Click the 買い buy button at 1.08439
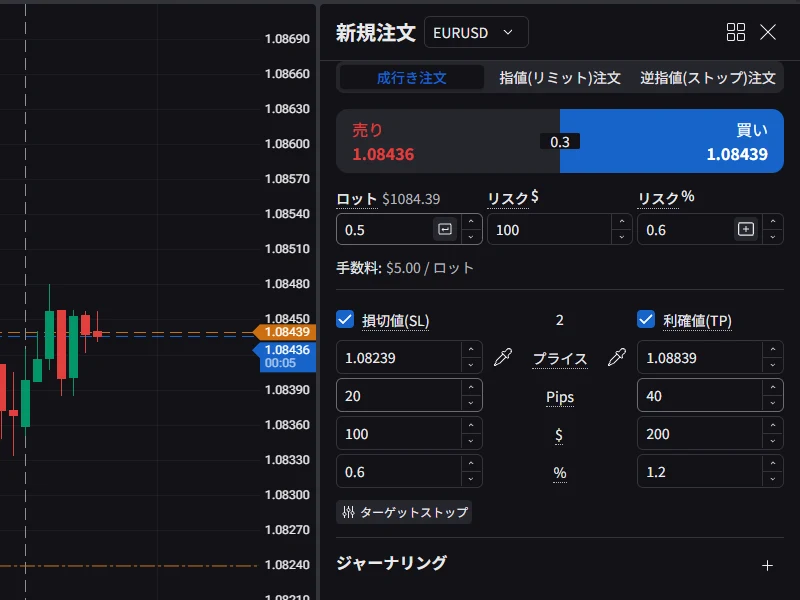 [672, 141]
